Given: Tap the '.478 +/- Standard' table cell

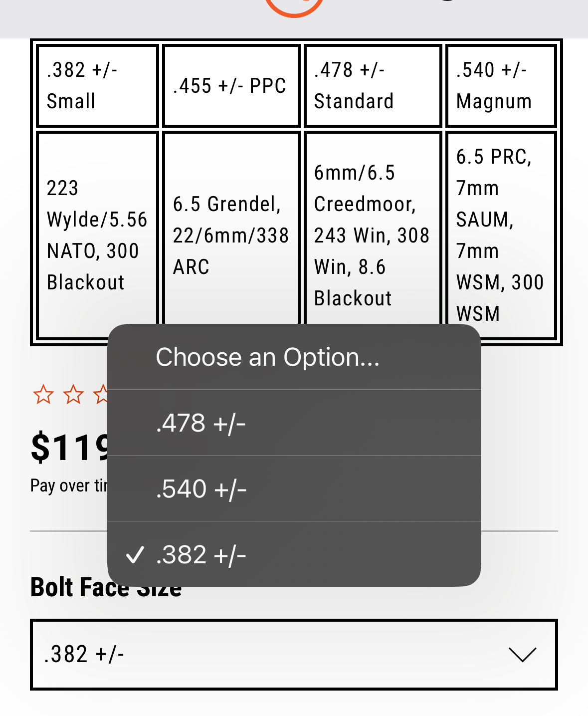Looking at the screenshot, I should click(x=373, y=86).
